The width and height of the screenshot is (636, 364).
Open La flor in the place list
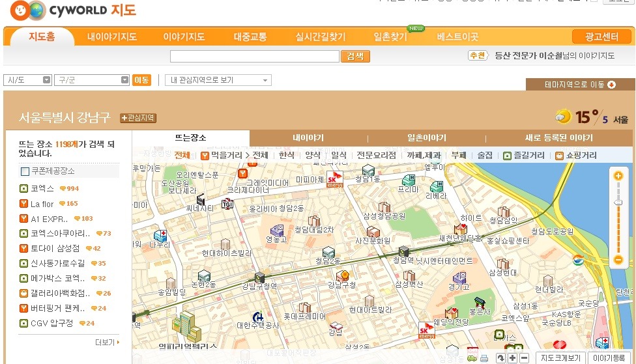[x=42, y=204]
